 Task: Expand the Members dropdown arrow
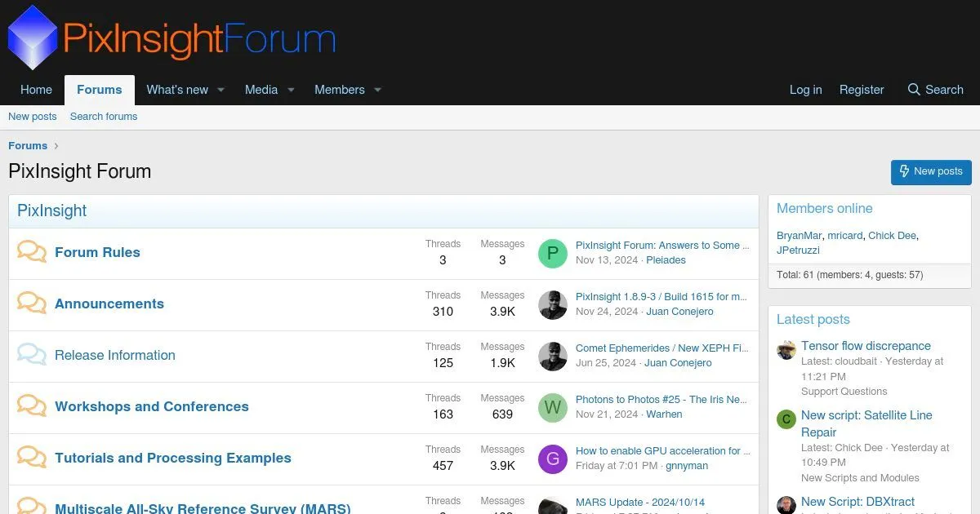point(377,90)
